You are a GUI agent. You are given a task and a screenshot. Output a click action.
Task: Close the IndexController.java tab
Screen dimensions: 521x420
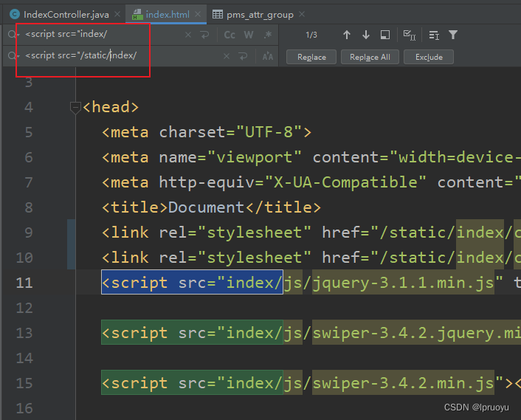(x=117, y=14)
